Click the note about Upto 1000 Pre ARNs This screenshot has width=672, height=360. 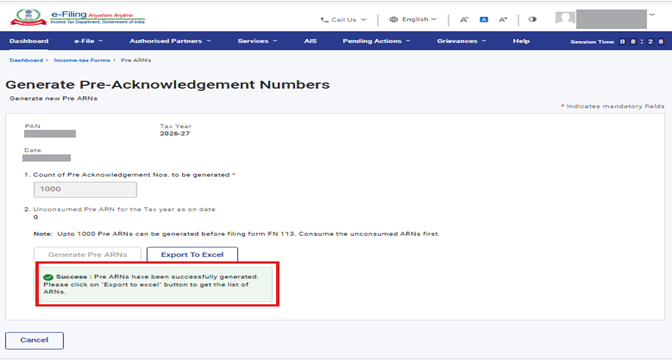click(237, 234)
